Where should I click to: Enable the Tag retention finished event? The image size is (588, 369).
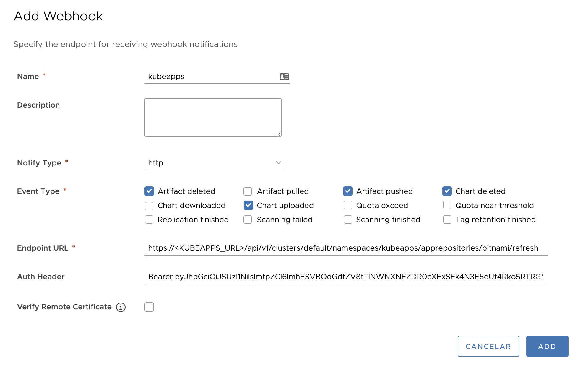point(447,220)
